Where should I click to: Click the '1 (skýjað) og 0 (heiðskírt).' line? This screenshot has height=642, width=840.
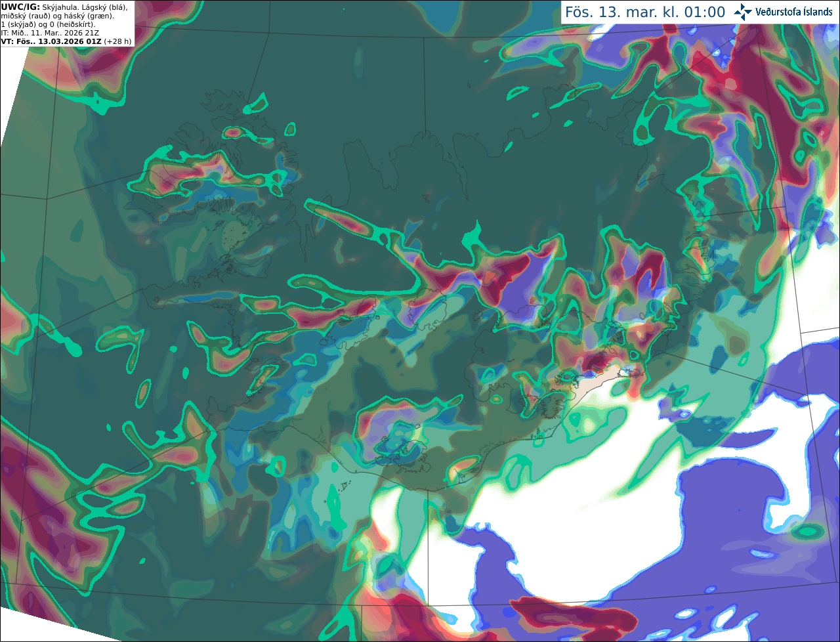pos(48,24)
